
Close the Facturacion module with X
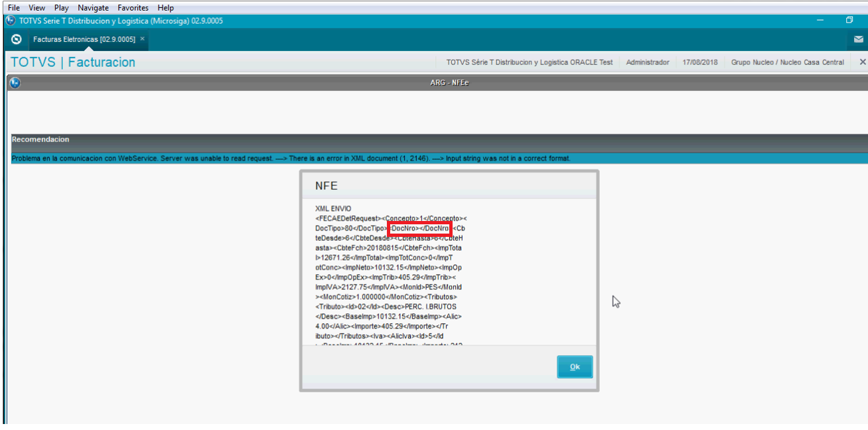pyautogui.click(x=863, y=62)
